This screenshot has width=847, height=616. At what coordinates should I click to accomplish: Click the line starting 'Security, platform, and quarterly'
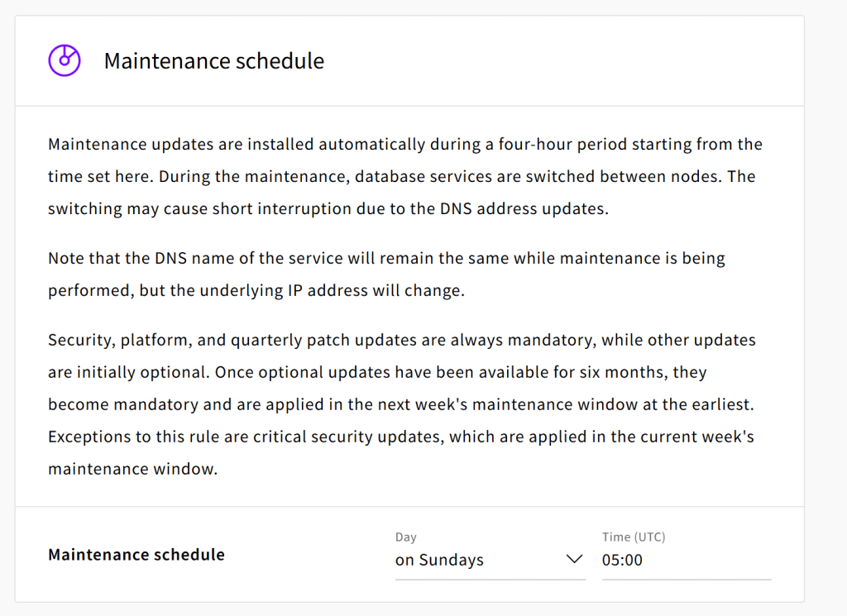[x=401, y=340]
